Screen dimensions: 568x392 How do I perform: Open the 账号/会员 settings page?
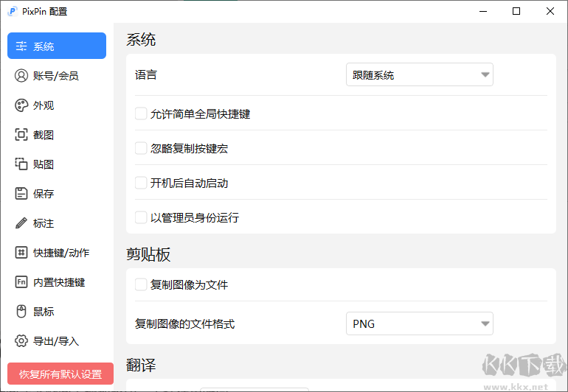[x=57, y=76]
